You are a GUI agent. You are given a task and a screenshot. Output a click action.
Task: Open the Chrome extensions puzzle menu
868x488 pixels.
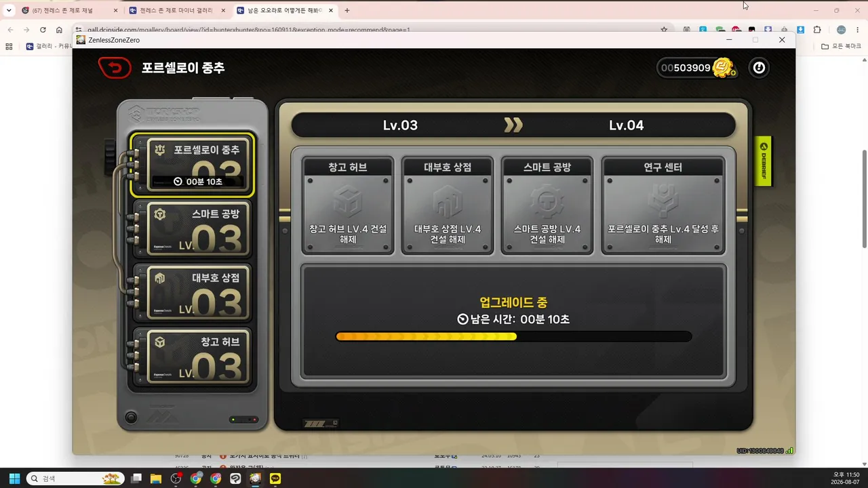tap(817, 30)
